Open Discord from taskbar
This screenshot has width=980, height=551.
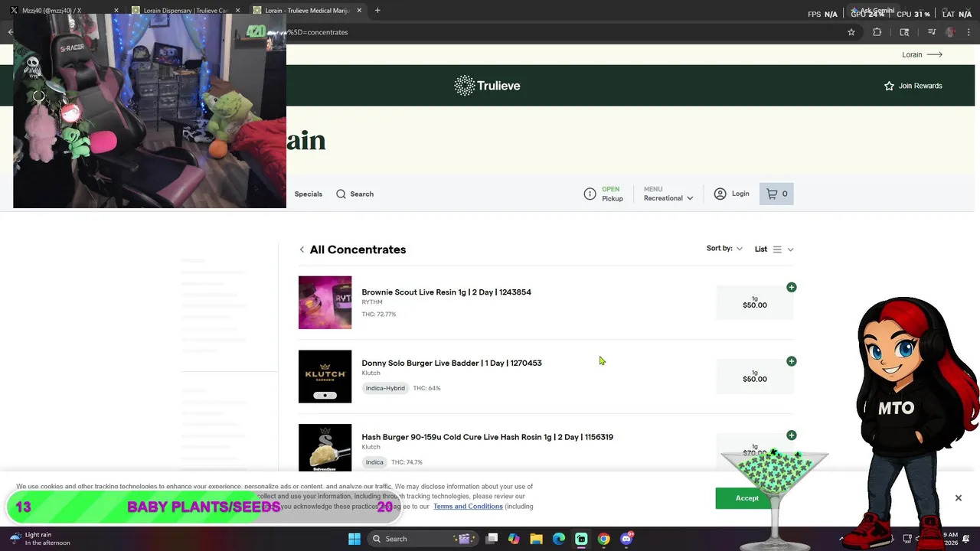(x=626, y=539)
